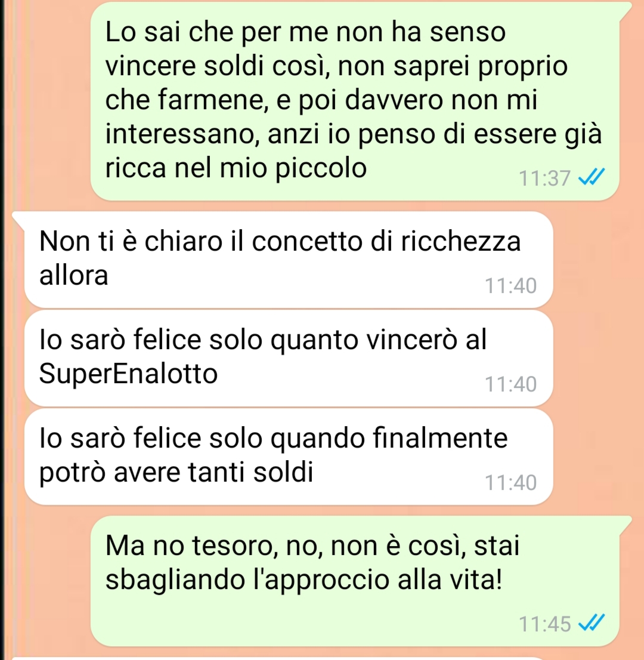Select the "Non ti è chiaro il concetto" message

coord(289,260)
